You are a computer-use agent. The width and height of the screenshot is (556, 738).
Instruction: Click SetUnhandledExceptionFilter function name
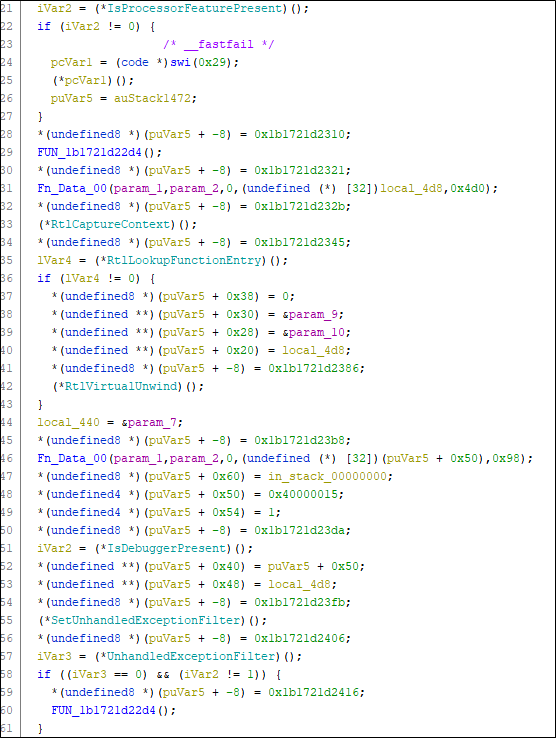tap(145, 620)
